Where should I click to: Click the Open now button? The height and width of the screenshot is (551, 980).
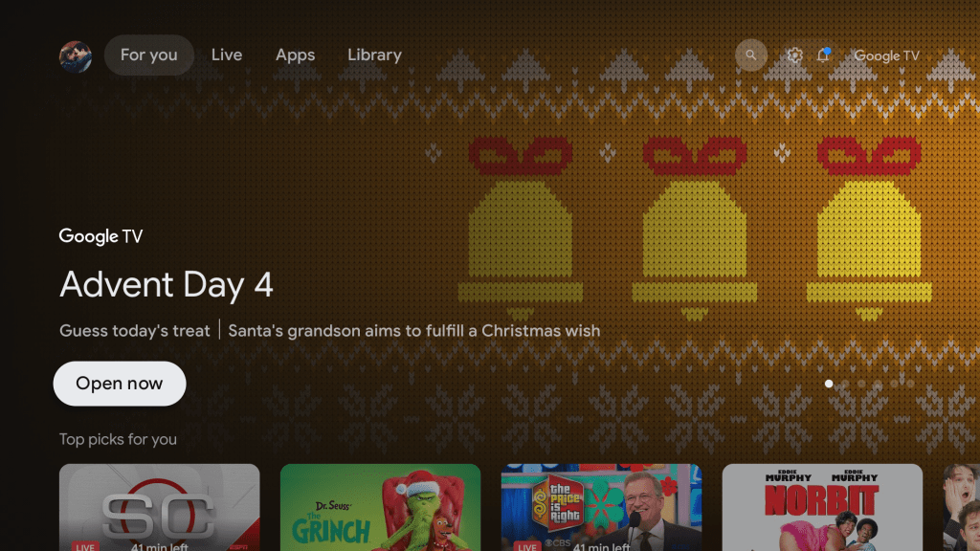click(120, 384)
